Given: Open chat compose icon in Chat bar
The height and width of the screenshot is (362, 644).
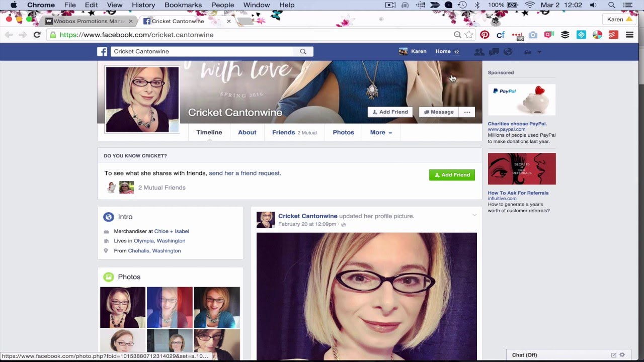Looking at the screenshot, I should (x=613, y=355).
